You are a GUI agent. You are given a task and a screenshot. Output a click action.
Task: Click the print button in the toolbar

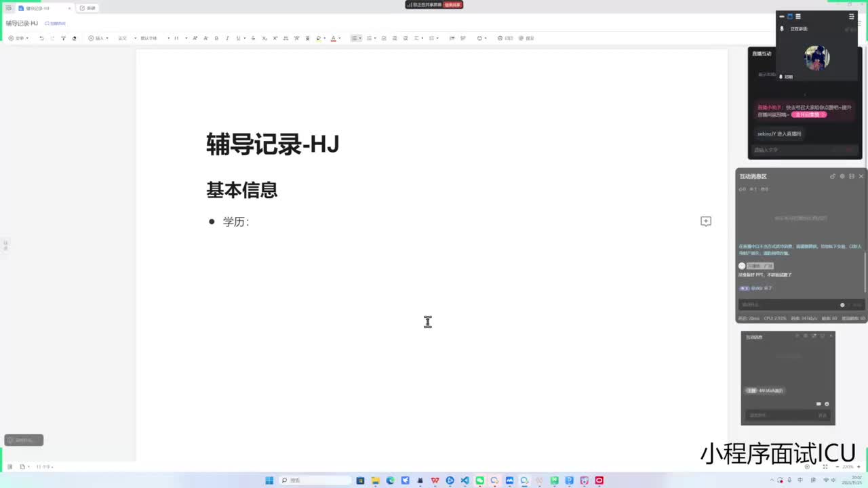pyautogui.click(x=505, y=38)
